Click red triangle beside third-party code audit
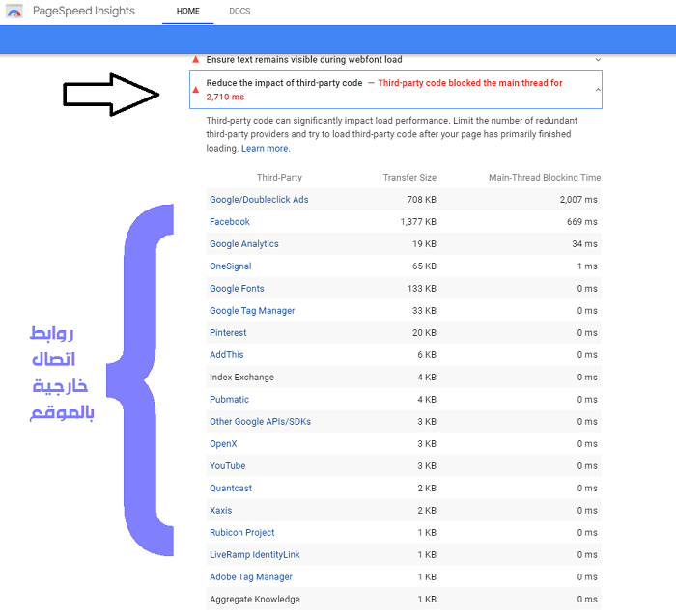 click(x=196, y=90)
